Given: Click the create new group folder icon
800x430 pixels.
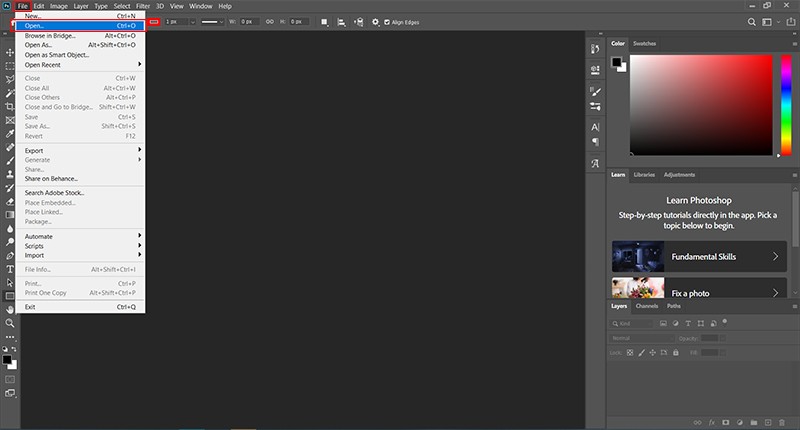Looking at the screenshot, I should pos(754,422).
